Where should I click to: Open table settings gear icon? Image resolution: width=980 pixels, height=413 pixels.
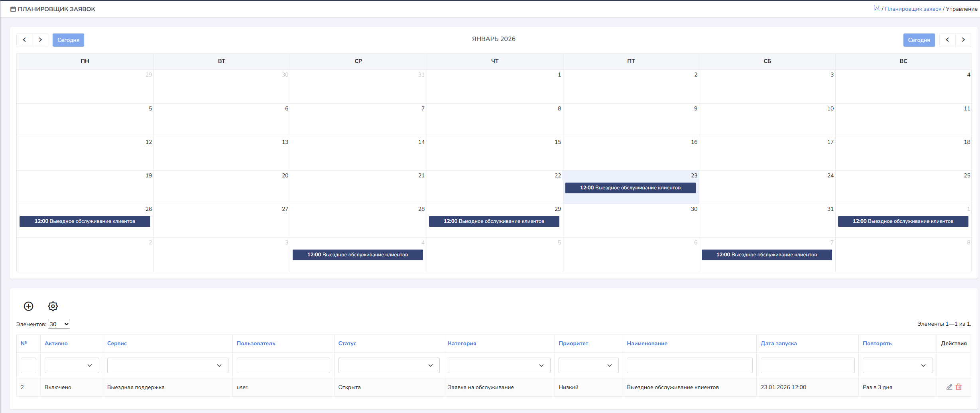coord(53,306)
